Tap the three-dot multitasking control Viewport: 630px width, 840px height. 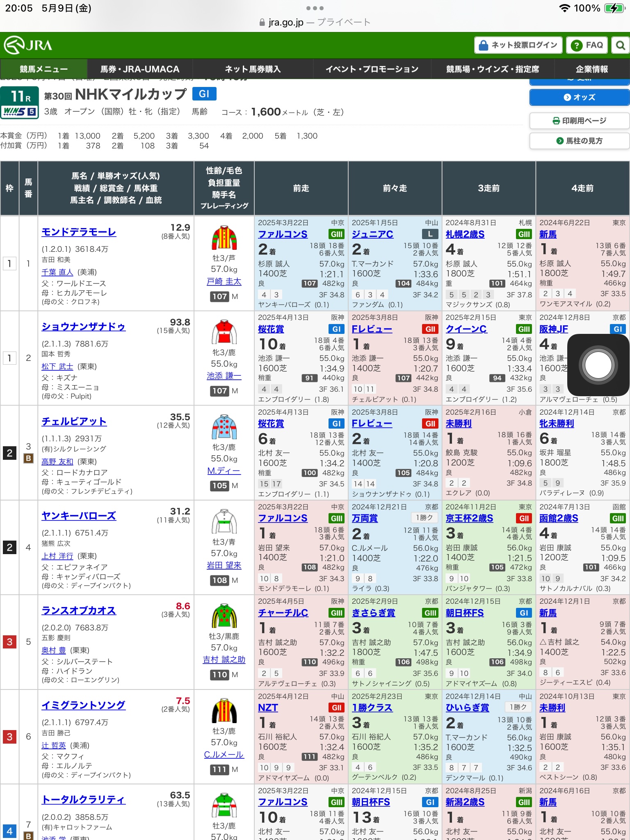click(315, 8)
